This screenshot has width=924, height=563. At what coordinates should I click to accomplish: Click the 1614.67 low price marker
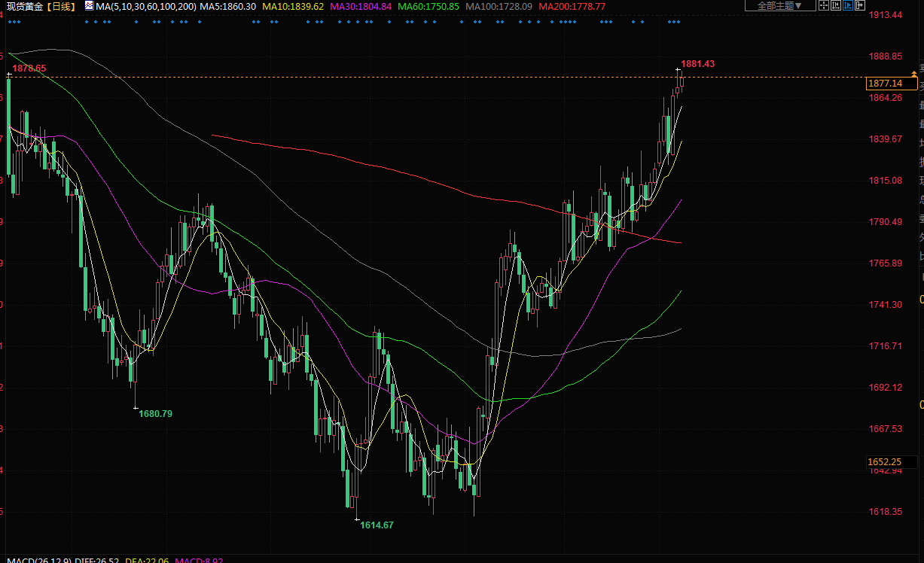[x=377, y=525]
